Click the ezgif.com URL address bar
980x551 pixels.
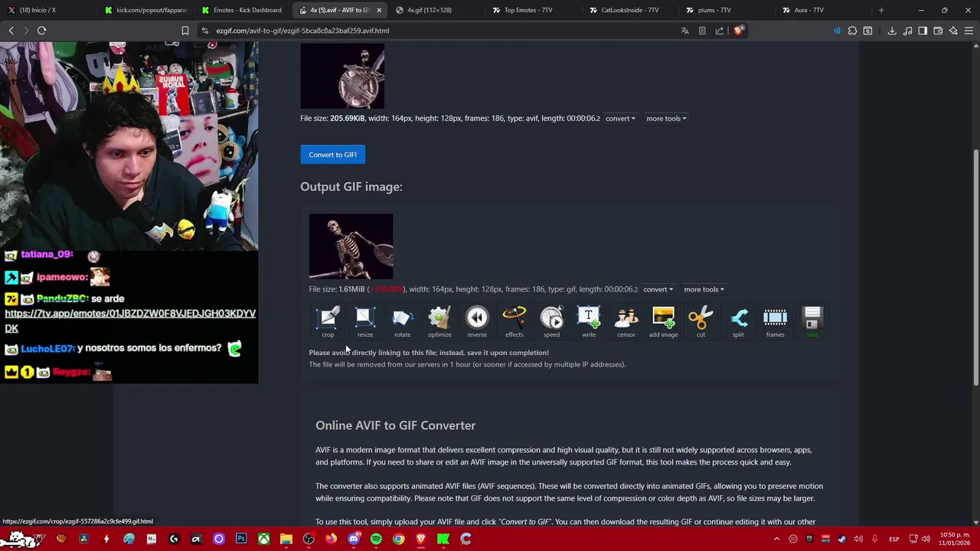click(x=436, y=31)
